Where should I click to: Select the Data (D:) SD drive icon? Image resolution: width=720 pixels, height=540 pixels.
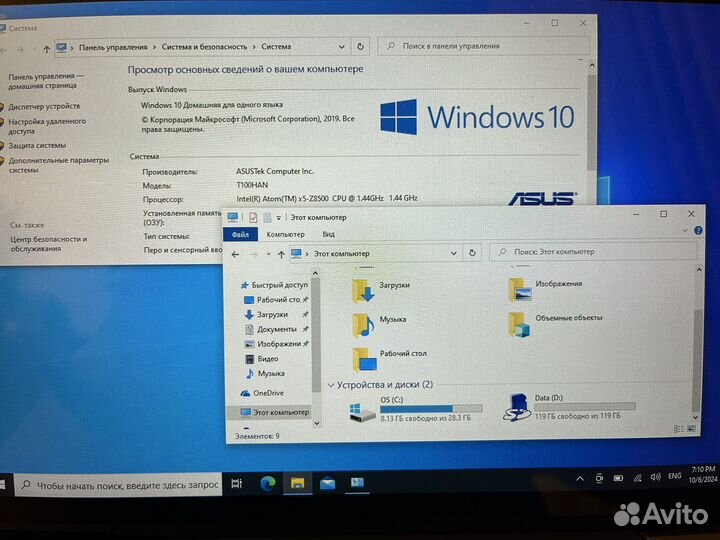coord(516,407)
